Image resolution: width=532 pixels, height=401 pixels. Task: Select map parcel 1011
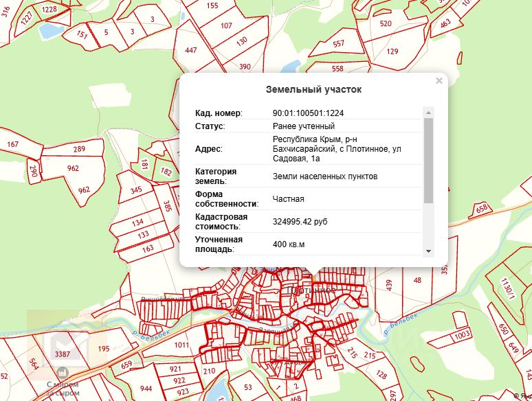181,345
